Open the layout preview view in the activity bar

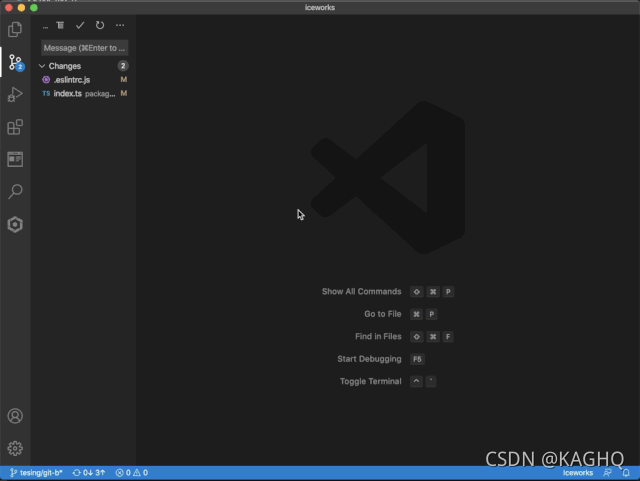click(x=15, y=159)
